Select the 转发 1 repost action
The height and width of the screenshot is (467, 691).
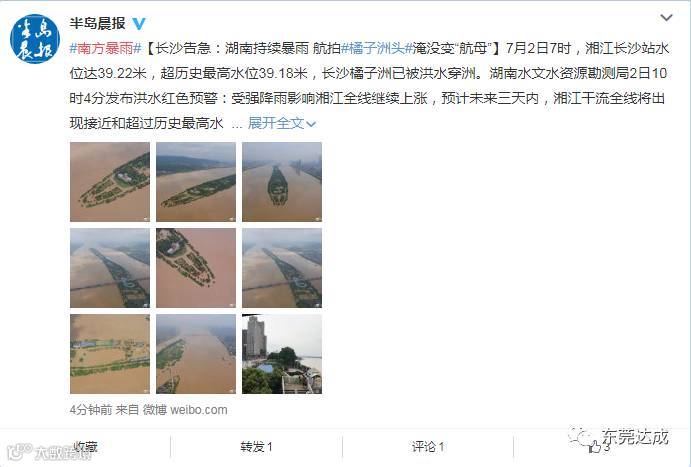tap(256, 447)
